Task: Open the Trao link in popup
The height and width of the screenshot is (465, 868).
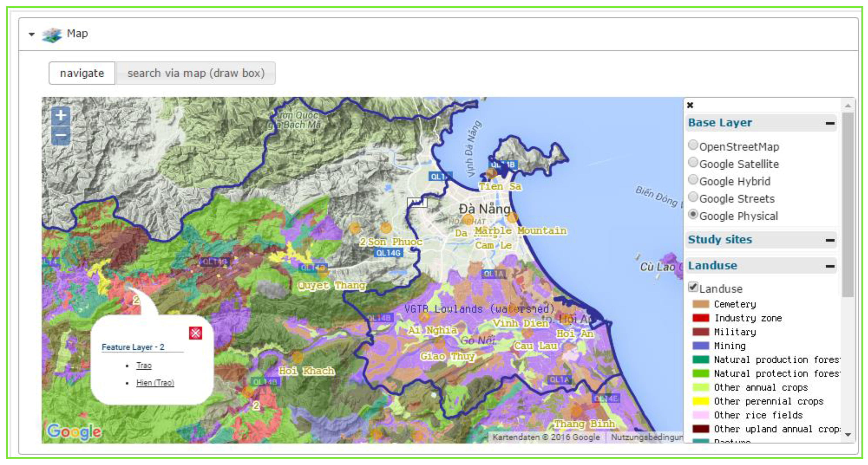Action: coord(144,365)
